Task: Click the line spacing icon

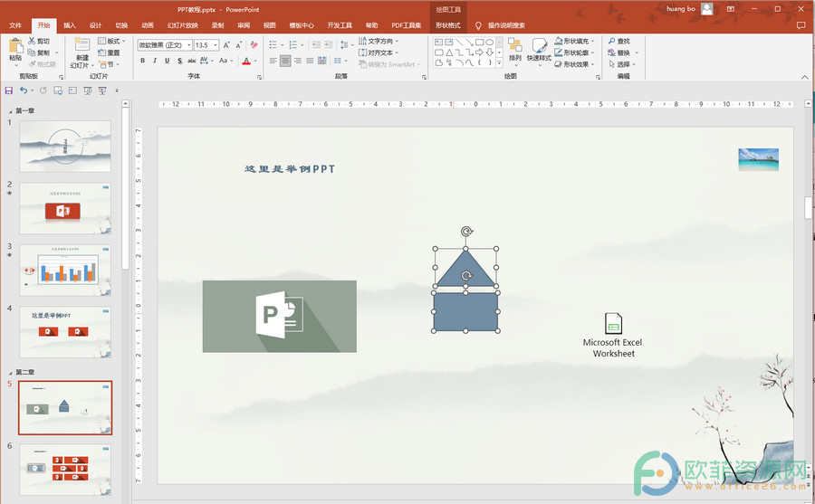Action: point(344,45)
